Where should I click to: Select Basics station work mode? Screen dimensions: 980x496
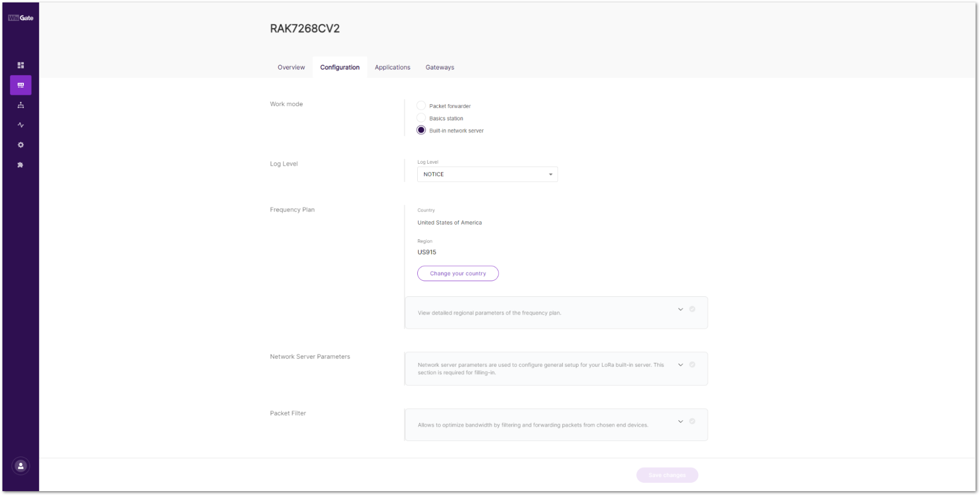point(421,118)
